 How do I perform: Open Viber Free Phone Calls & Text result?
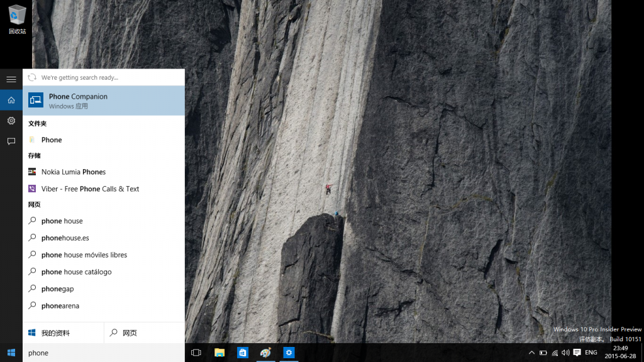104,189
